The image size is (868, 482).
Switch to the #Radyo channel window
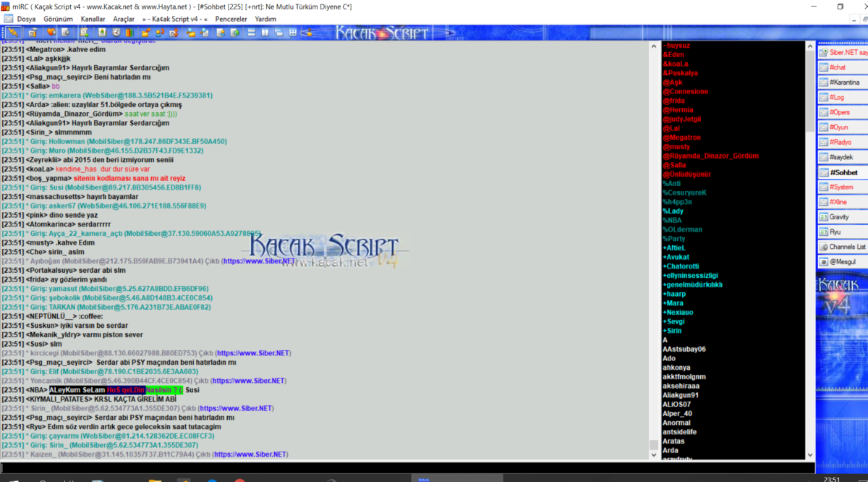click(x=843, y=143)
